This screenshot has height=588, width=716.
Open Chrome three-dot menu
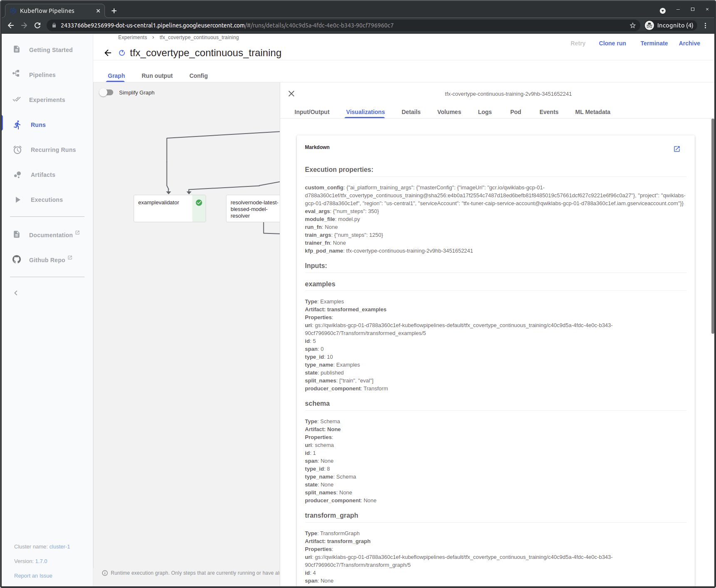click(705, 25)
